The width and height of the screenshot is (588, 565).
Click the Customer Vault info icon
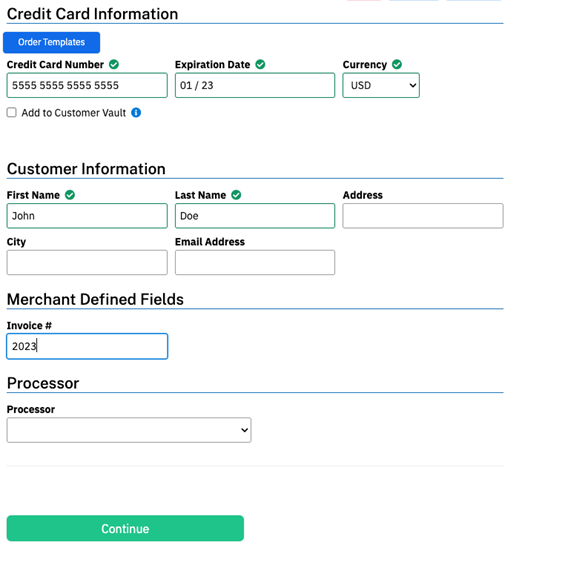[x=136, y=112]
